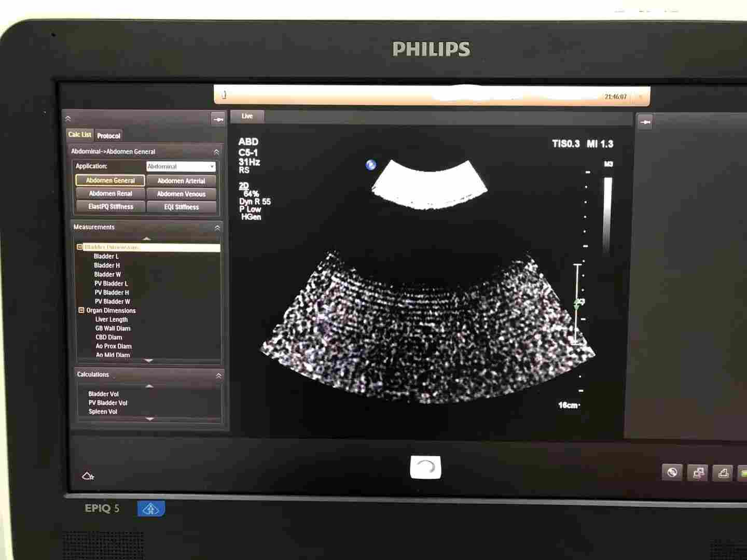Select the Live image tab
This screenshot has height=560, width=747.
click(x=247, y=116)
